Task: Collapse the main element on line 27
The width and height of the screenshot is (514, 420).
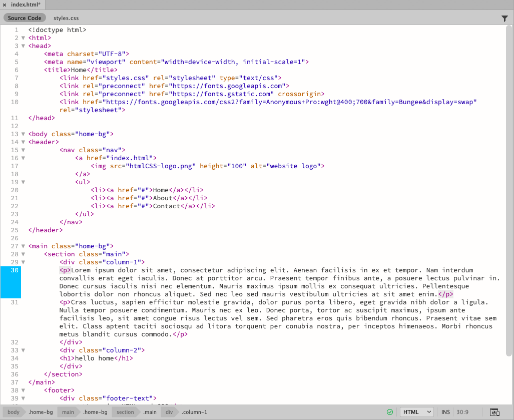Action: point(23,246)
